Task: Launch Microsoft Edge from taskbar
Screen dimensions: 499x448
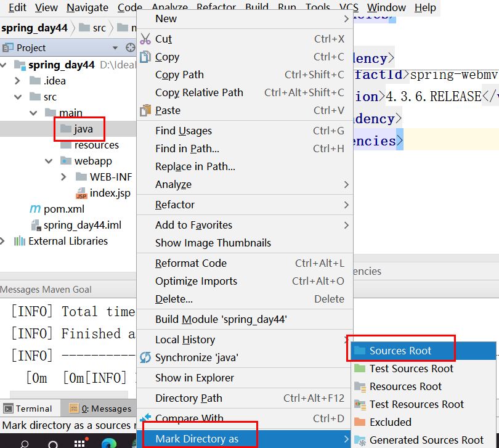Action: pyautogui.click(x=109, y=443)
